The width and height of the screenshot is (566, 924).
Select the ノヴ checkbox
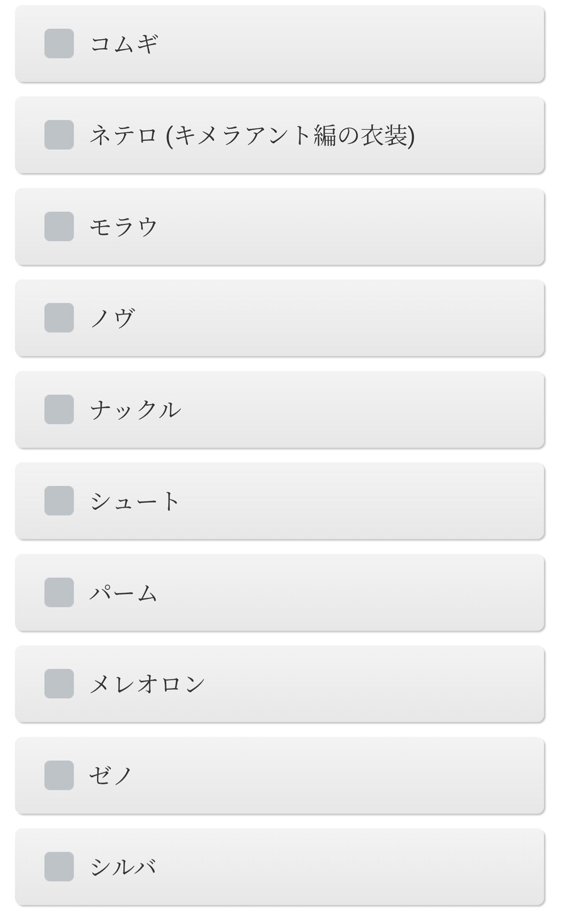tap(59, 318)
